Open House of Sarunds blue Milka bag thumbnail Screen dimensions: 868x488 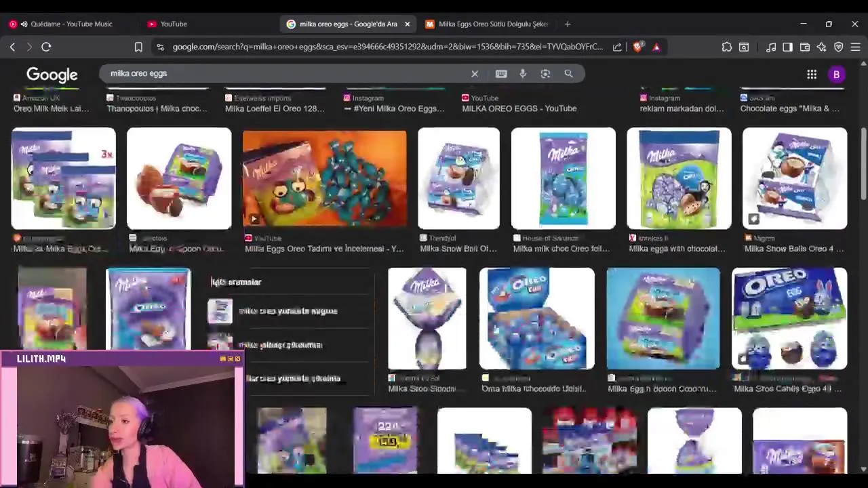(563, 178)
